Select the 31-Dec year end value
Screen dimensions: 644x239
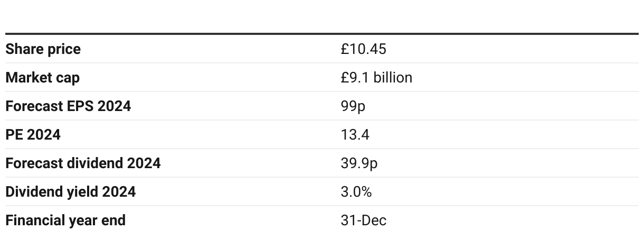pos(363,220)
